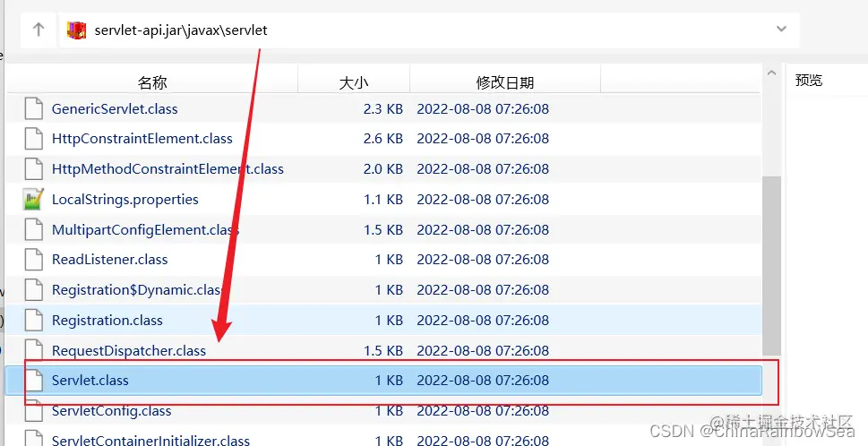Sort by 大小 column header
The height and width of the screenshot is (446, 868).
354,83
